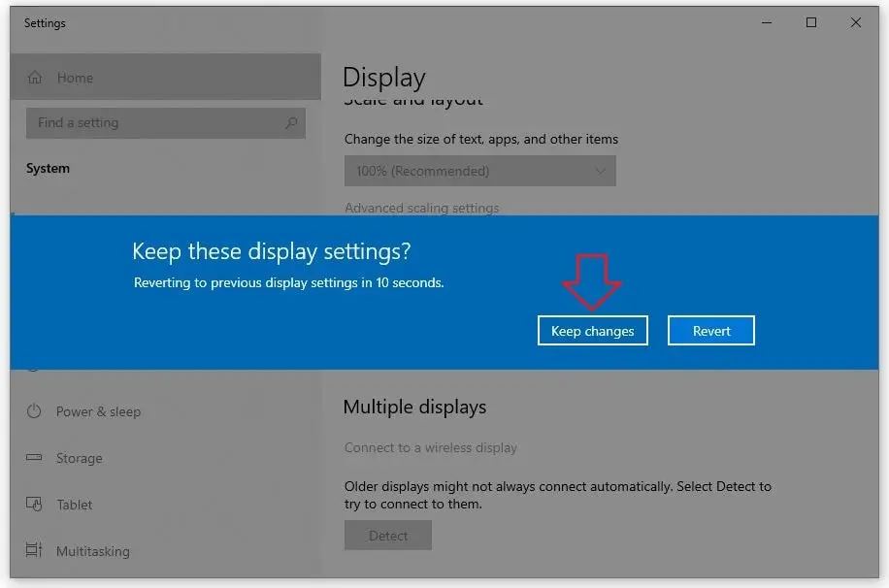Click the magnifier icon in search box

tap(291, 123)
